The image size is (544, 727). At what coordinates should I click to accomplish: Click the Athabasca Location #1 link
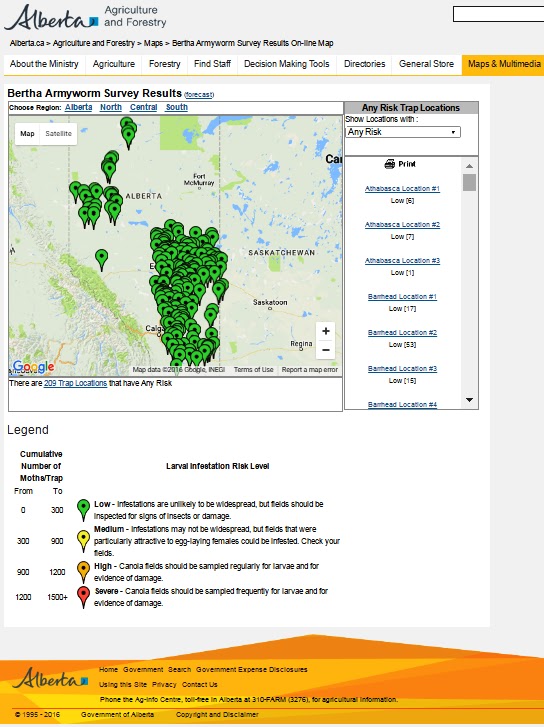click(402, 189)
